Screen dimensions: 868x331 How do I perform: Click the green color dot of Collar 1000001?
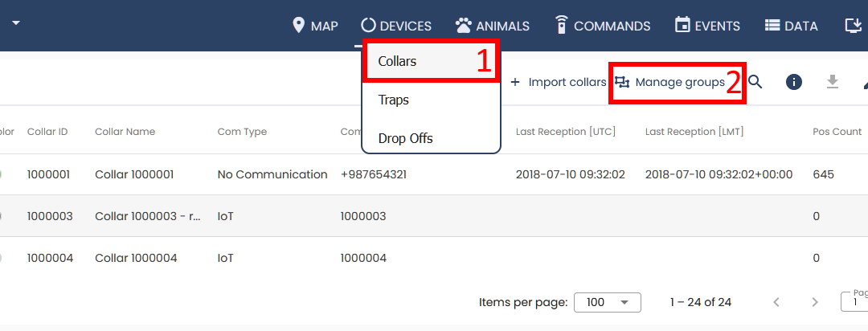tap(2, 174)
